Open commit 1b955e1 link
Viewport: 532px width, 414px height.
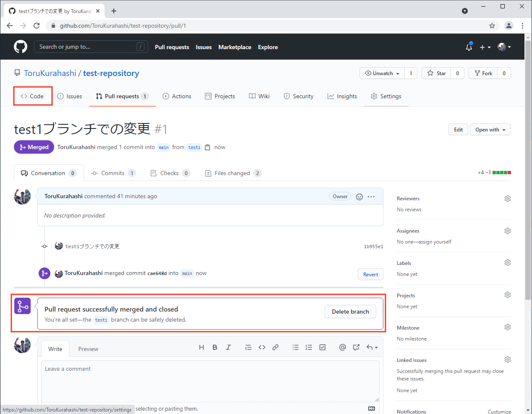[x=373, y=246]
